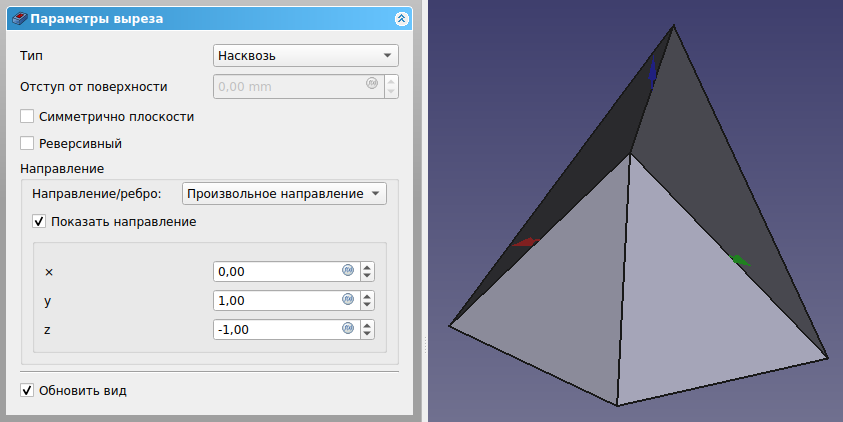843x422 pixels.
Task: Open the Направление/ребро dropdown
Action: point(284,194)
